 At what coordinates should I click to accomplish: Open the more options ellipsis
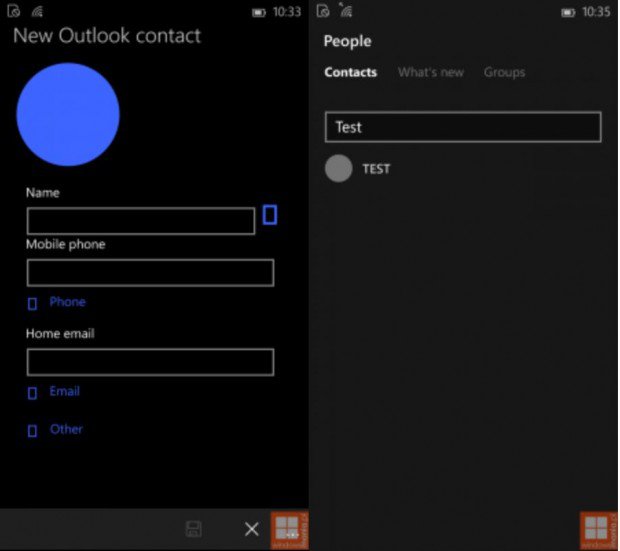pos(292,535)
